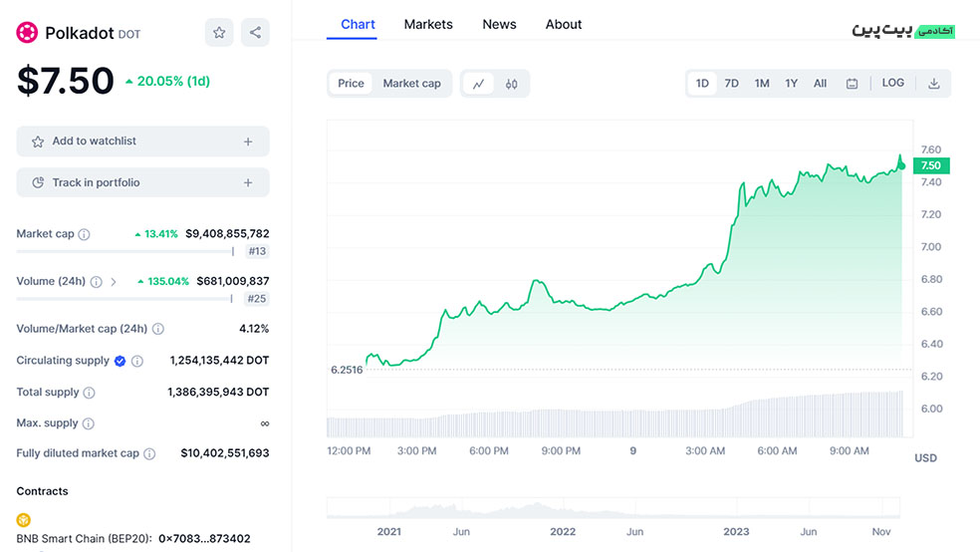
Task: Toggle the LOG scale option
Action: tap(893, 83)
